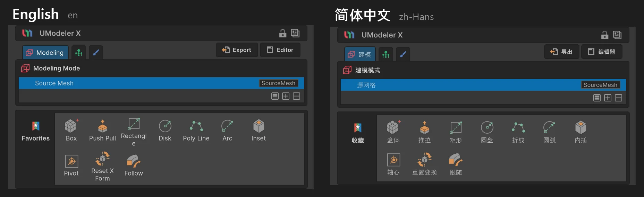
Task: Click the 导出 button
Action: click(562, 52)
